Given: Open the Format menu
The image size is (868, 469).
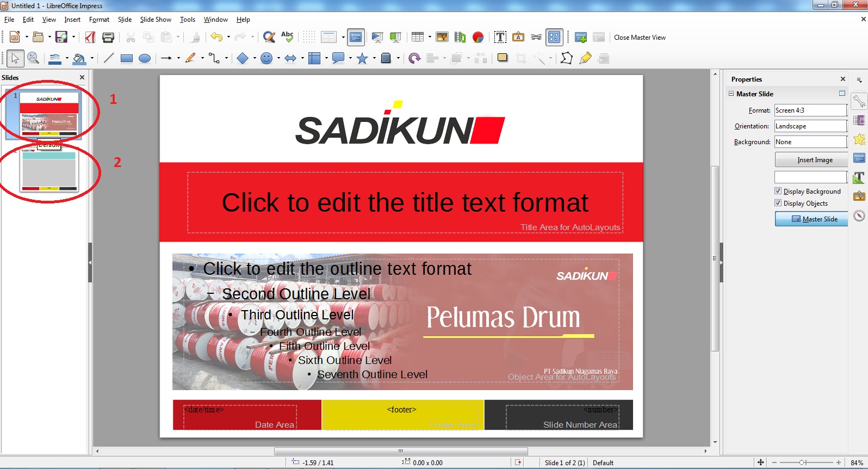Looking at the screenshot, I should (x=99, y=20).
